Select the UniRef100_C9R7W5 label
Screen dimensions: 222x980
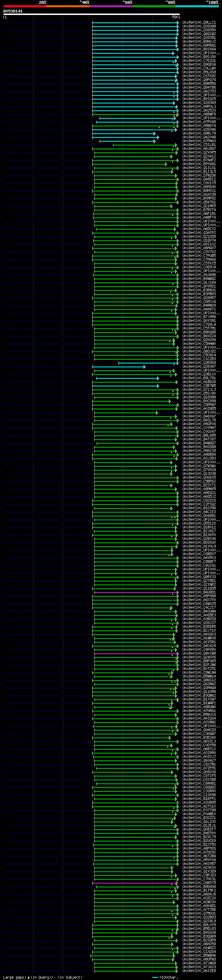point(199,386)
